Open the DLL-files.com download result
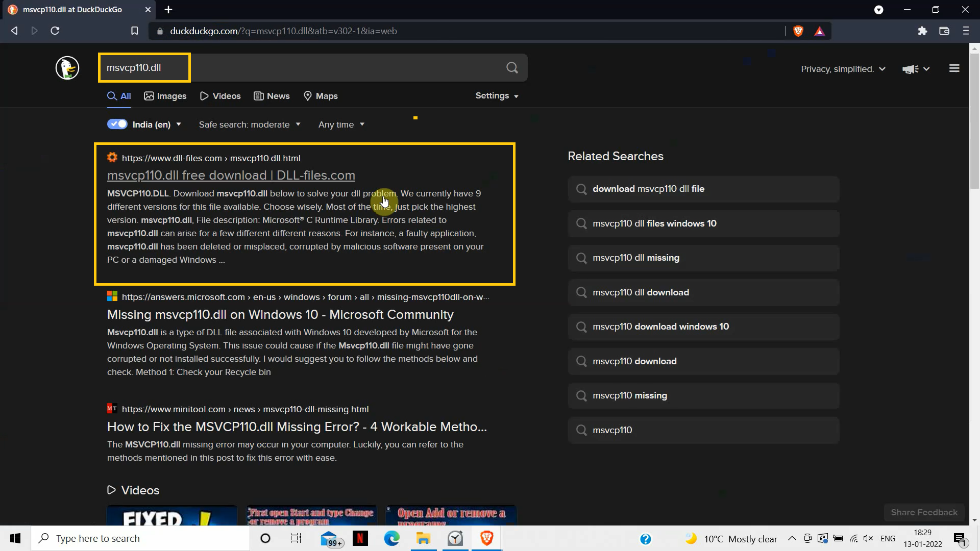The height and width of the screenshot is (551, 980). point(231,175)
